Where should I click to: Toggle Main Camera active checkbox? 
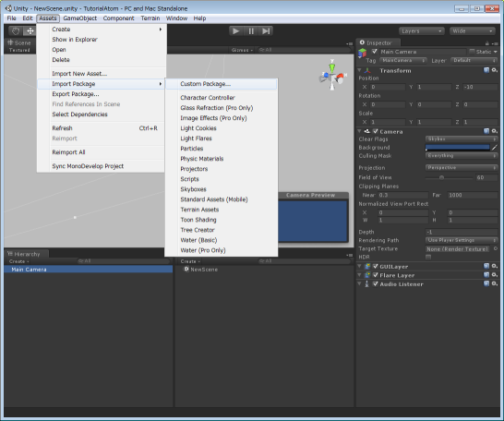click(375, 52)
